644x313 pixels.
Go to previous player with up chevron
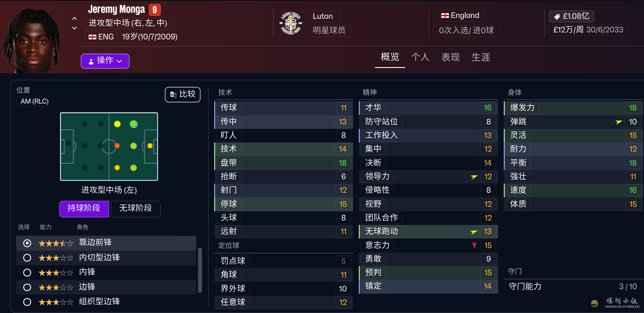74,19
